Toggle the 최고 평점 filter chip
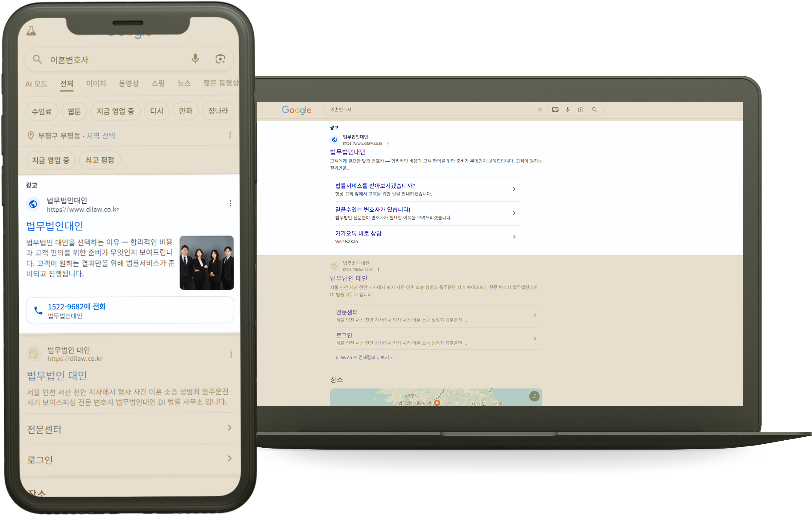The image size is (812, 515). click(x=100, y=160)
